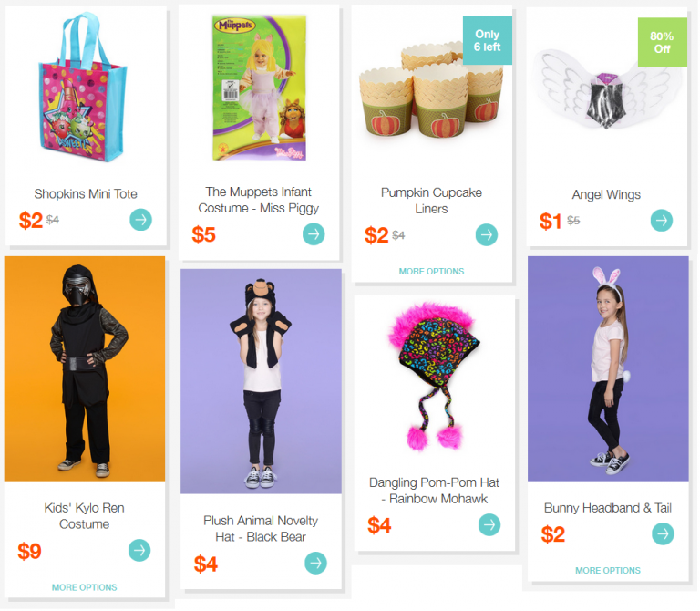The width and height of the screenshot is (700, 611).
Task: Select the pumpkin cupcake liners photo
Action: pyautogui.click(x=431, y=89)
